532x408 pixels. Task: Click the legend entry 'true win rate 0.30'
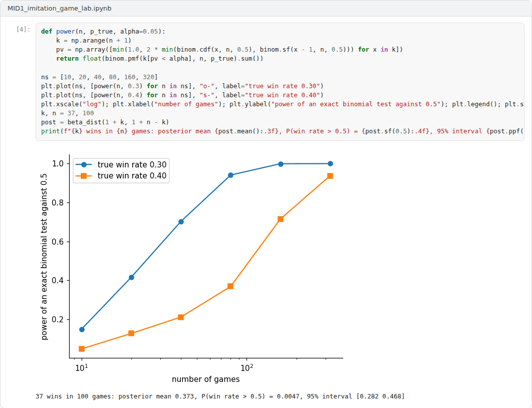point(132,164)
